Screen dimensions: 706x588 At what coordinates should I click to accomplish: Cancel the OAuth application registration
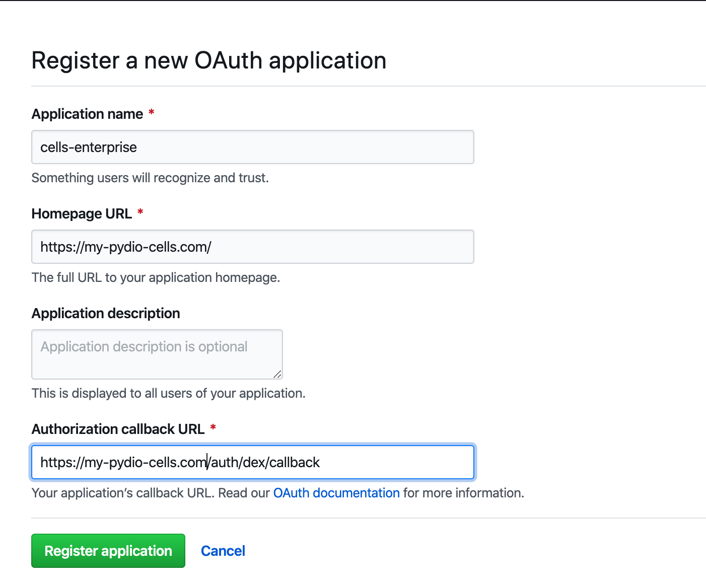(x=223, y=551)
